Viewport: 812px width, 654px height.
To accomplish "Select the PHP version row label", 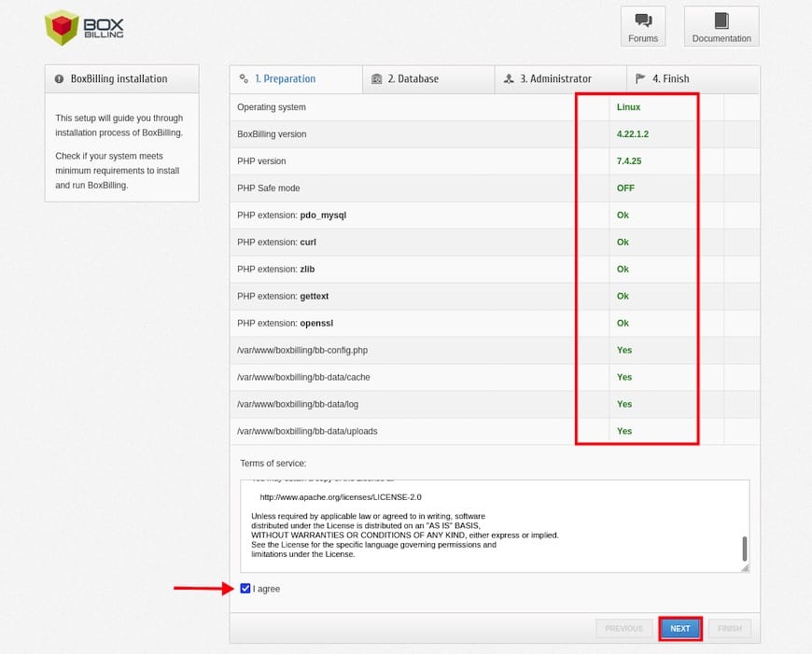I will pos(261,161).
